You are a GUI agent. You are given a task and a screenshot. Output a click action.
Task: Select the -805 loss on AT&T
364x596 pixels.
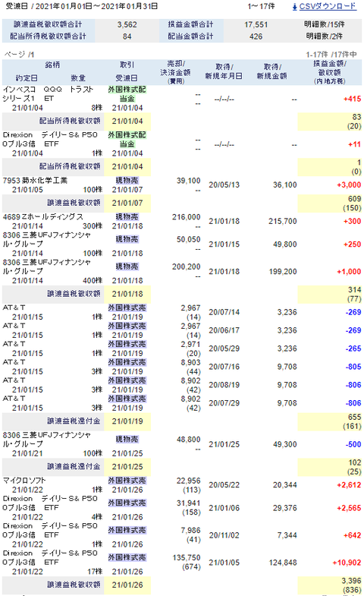point(353,367)
